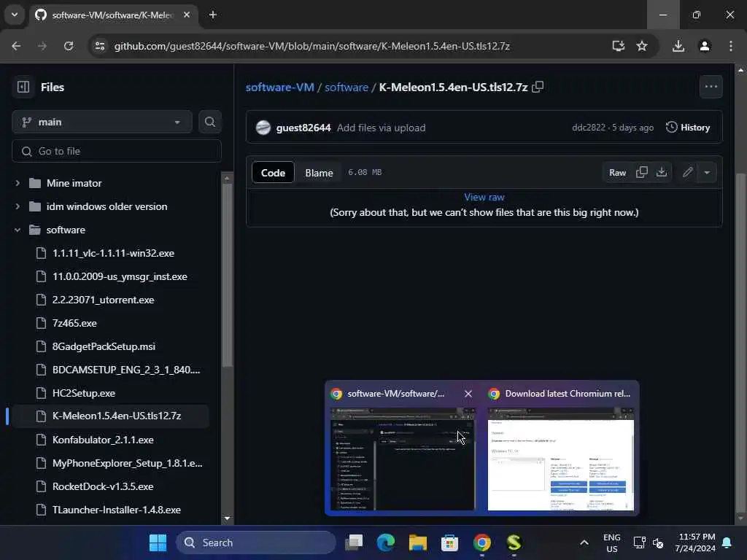Open edit options dropdown arrow beside pencil

707,172
